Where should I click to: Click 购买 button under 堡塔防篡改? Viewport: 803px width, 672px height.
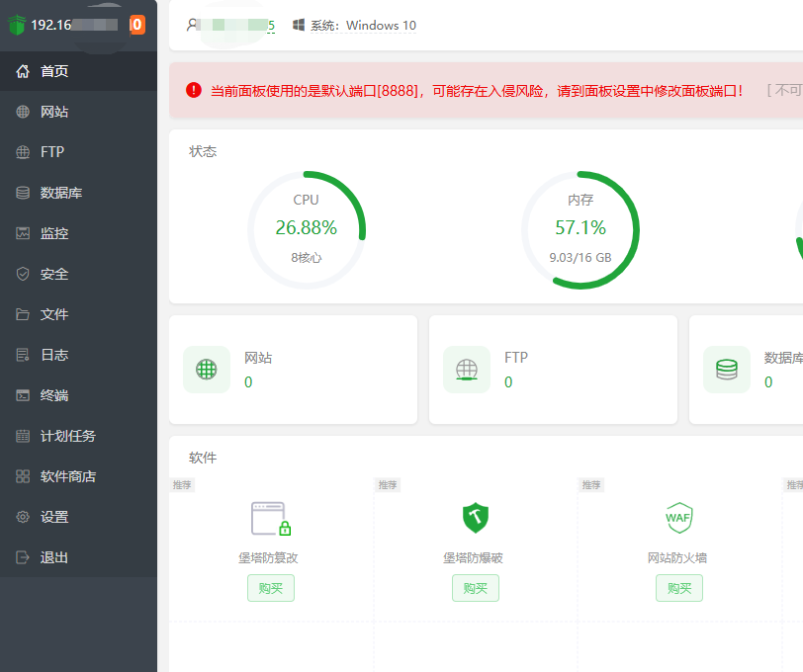point(271,588)
